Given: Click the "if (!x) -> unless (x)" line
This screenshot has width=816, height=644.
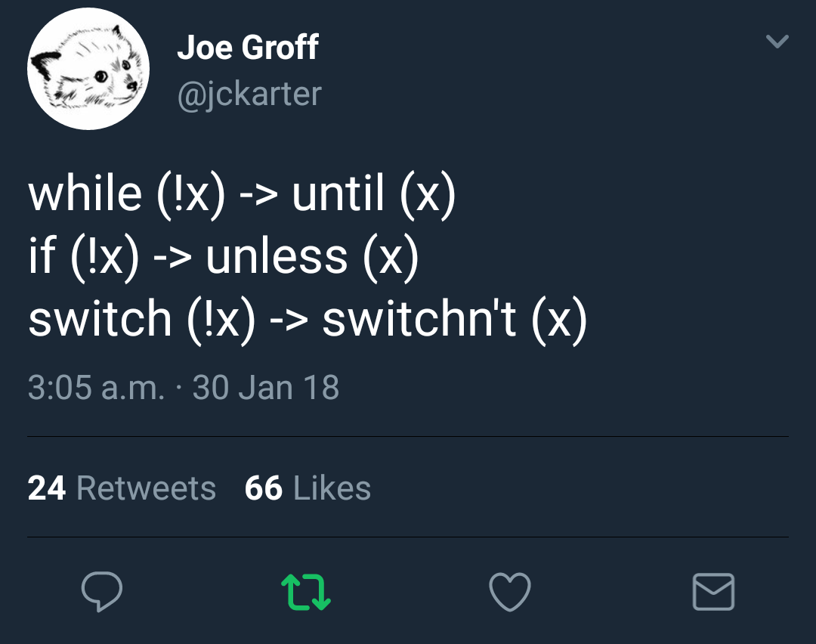Looking at the screenshot, I should click(223, 255).
